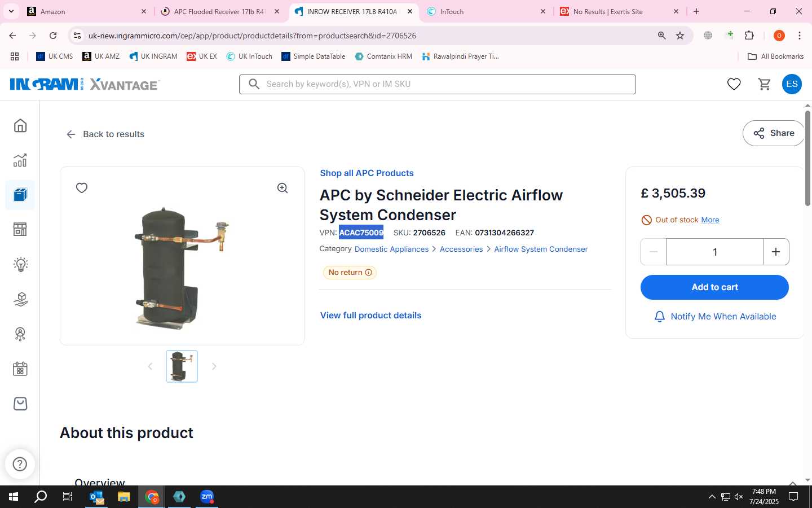The height and width of the screenshot is (508, 812).
Task: Click the Add to cart button
Action: 714,287
